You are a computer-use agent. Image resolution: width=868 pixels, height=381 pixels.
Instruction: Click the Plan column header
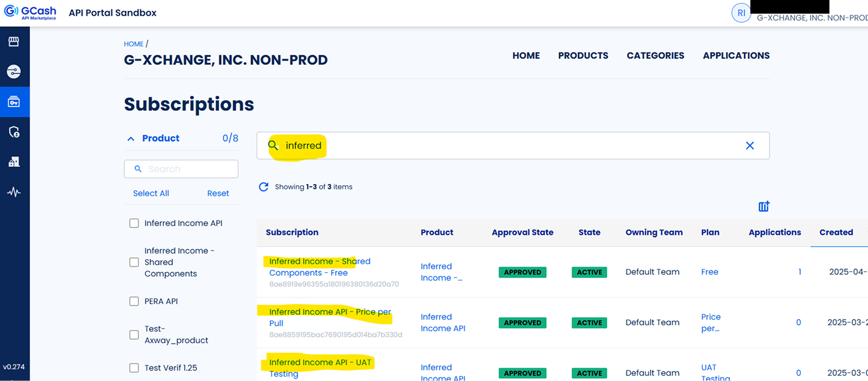[710, 232]
